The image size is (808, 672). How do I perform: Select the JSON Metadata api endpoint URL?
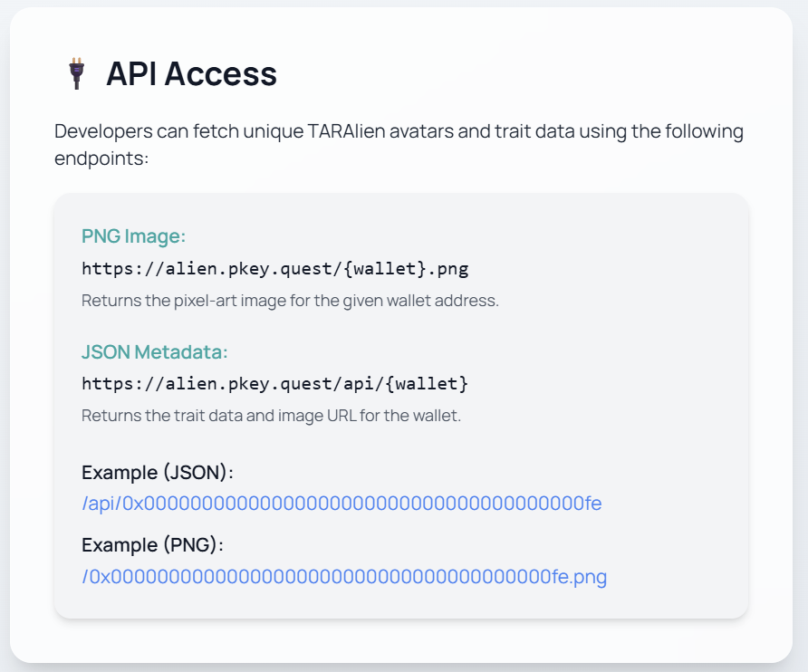(275, 384)
